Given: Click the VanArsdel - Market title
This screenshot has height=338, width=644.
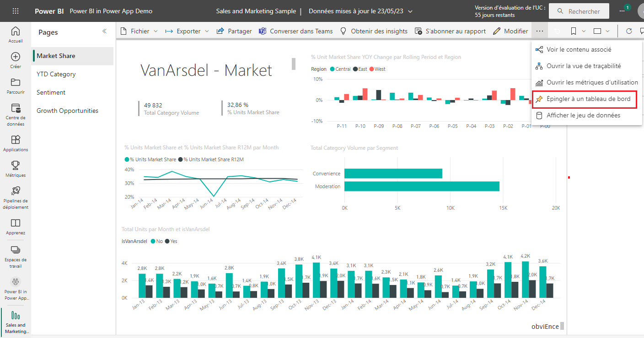Looking at the screenshot, I should (x=206, y=70).
